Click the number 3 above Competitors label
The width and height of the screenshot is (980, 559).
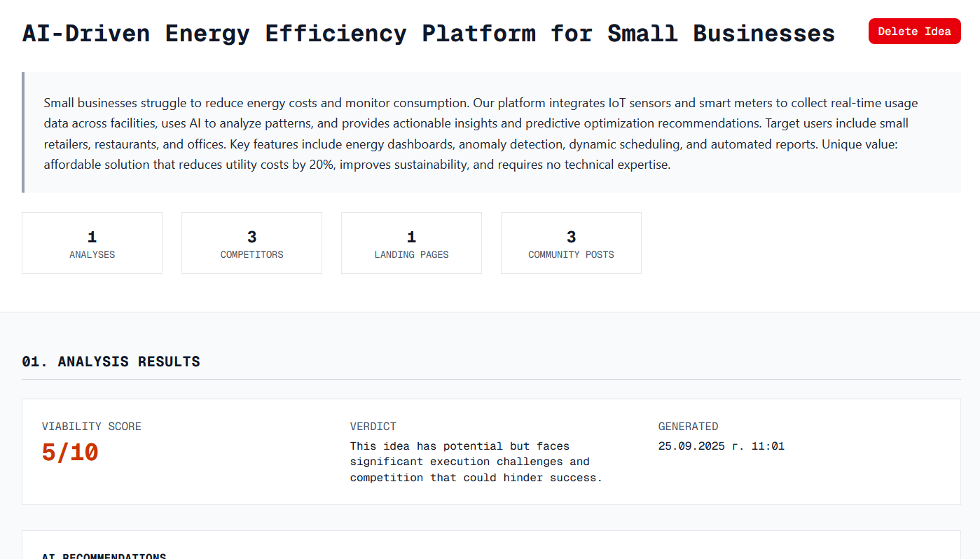pos(251,237)
